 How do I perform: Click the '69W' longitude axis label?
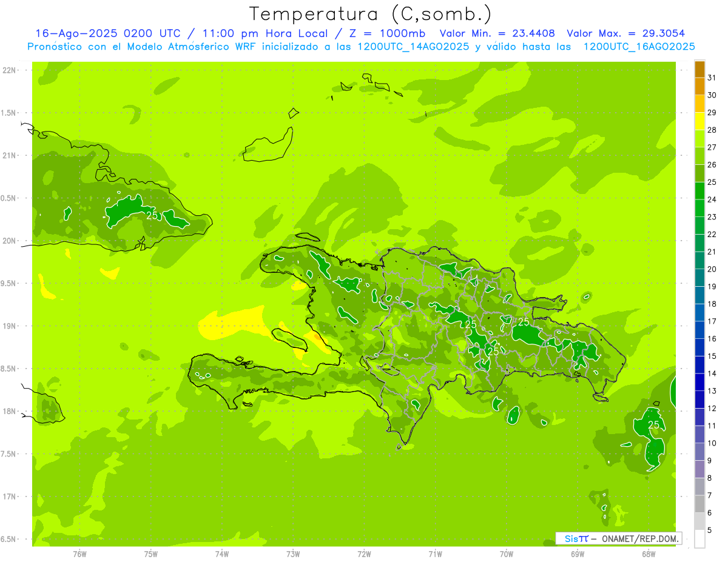coord(578,554)
